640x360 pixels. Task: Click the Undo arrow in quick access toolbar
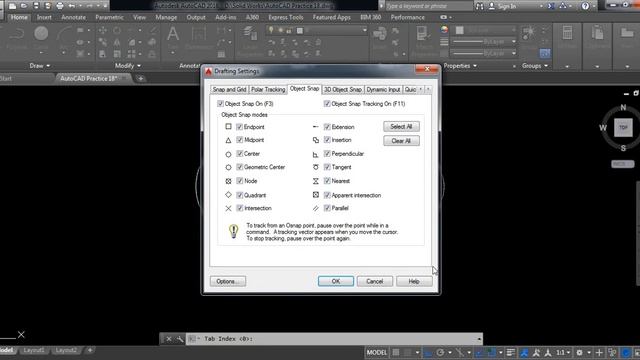coord(72,6)
